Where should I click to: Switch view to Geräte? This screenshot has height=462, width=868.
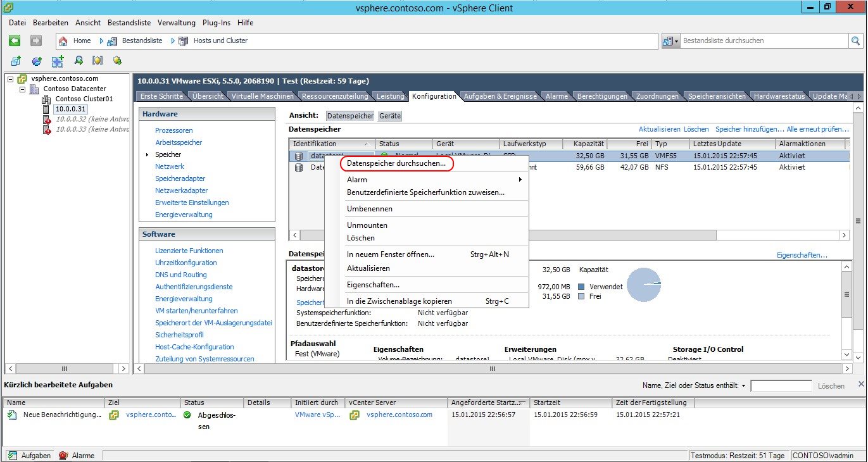(390, 116)
